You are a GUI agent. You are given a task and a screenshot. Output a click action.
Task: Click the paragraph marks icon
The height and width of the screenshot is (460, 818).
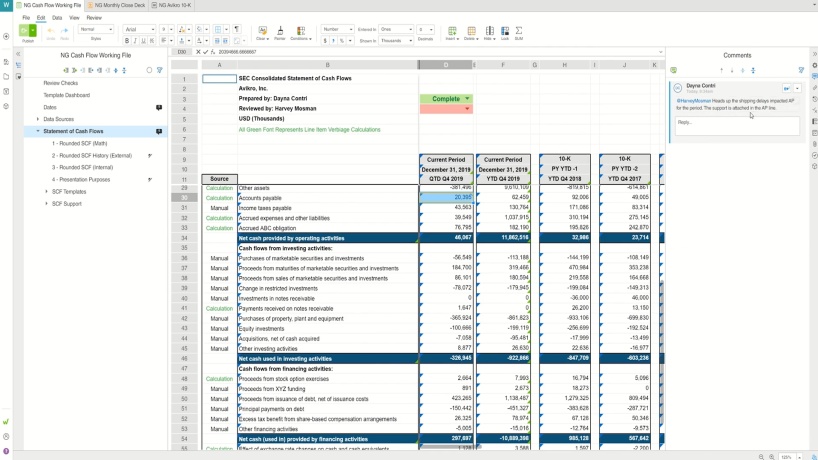pyautogui.click(x=237, y=29)
